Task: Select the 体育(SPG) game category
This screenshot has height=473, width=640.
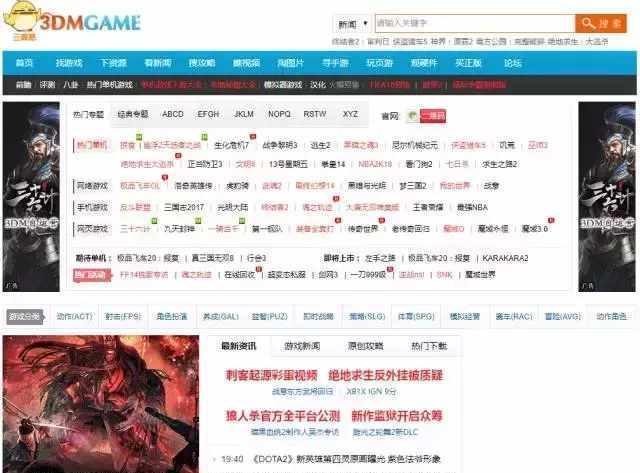Action: [x=416, y=317]
